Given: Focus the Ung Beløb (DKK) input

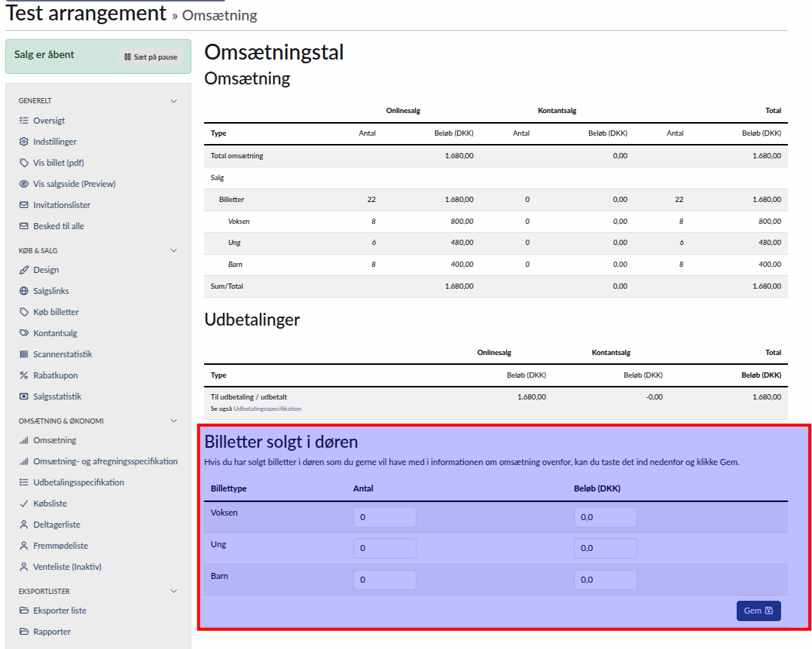Looking at the screenshot, I should click(606, 548).
